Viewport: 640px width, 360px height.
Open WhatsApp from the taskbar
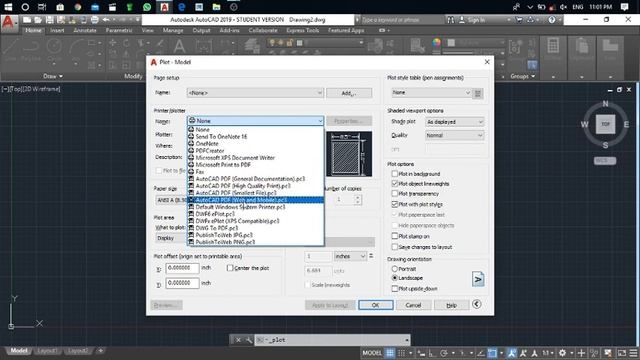click(147, 7)
